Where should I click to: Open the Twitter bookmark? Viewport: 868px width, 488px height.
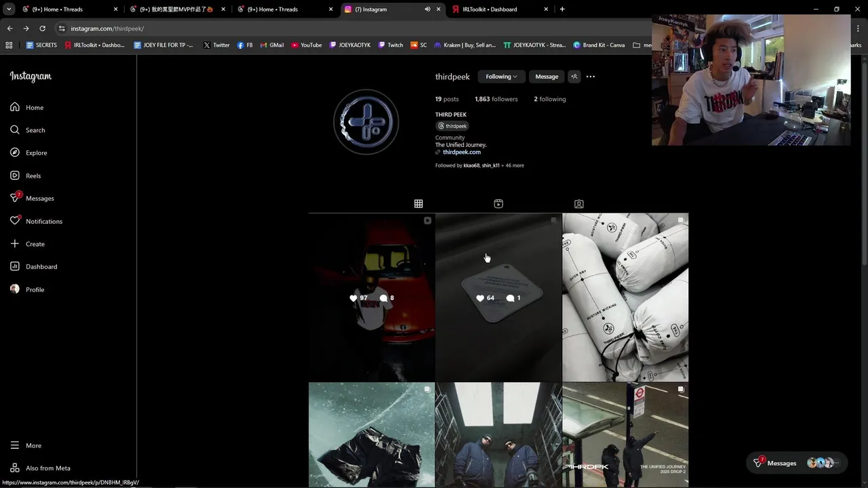point(216,45)
